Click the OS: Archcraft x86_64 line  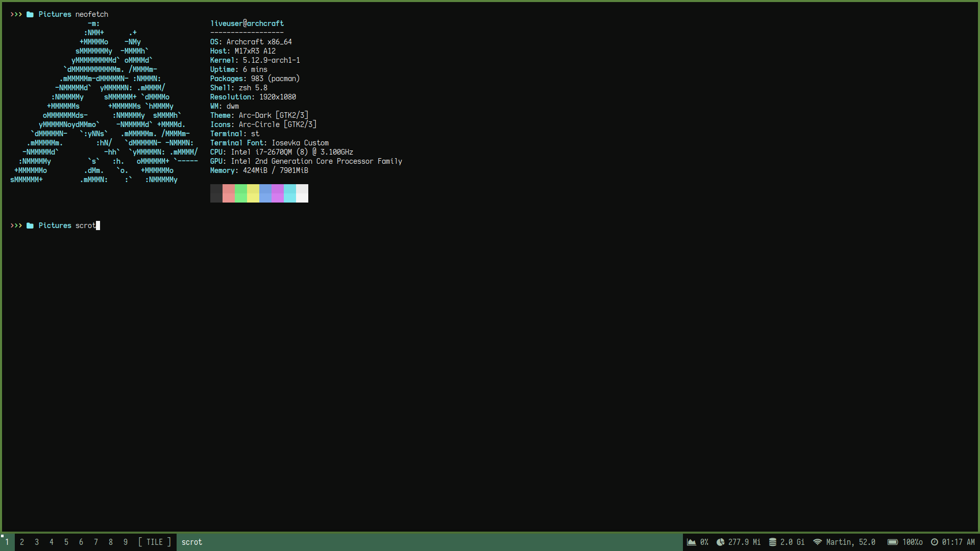251,42
